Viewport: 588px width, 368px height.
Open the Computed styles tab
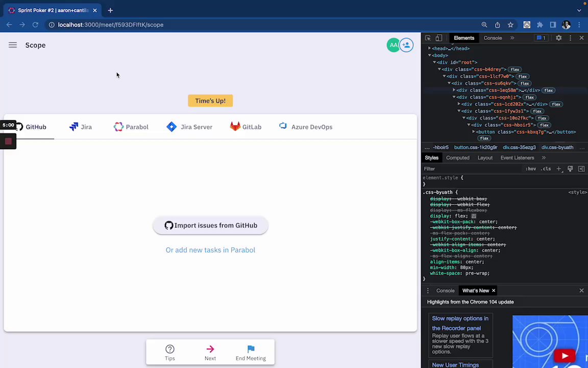point(457,158)
